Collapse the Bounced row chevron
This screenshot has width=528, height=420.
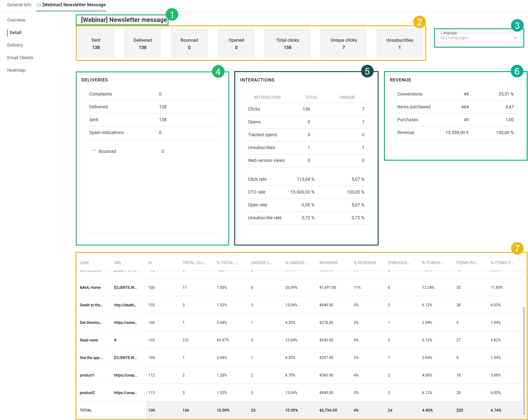click(x=94, y=151)
